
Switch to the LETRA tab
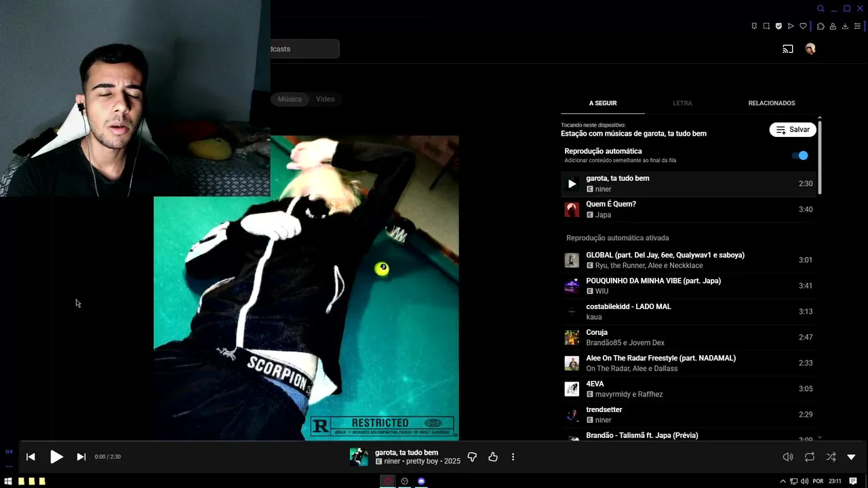click(682, 103)
